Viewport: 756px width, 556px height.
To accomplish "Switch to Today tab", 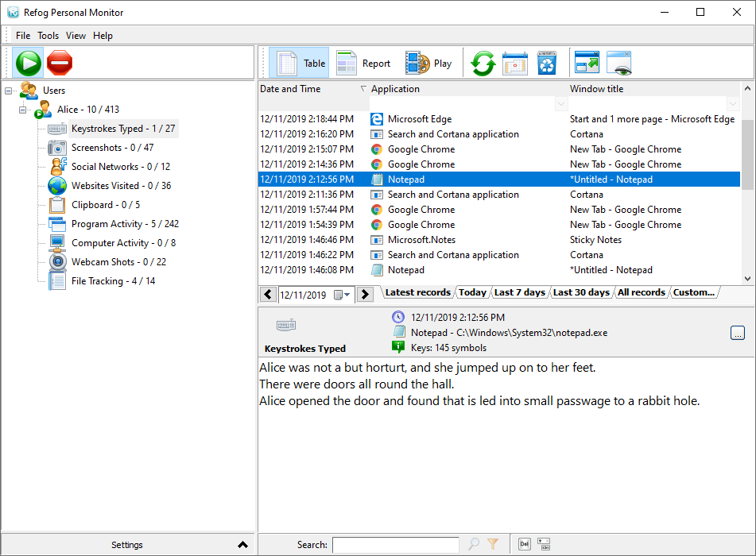I will tap(472, 292).
